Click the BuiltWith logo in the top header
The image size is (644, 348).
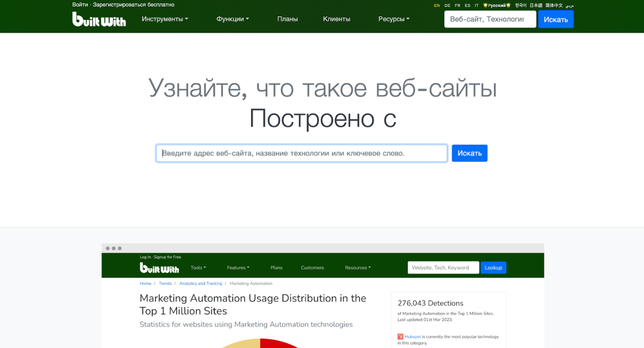pyautogui.click(x=99, y=19)
